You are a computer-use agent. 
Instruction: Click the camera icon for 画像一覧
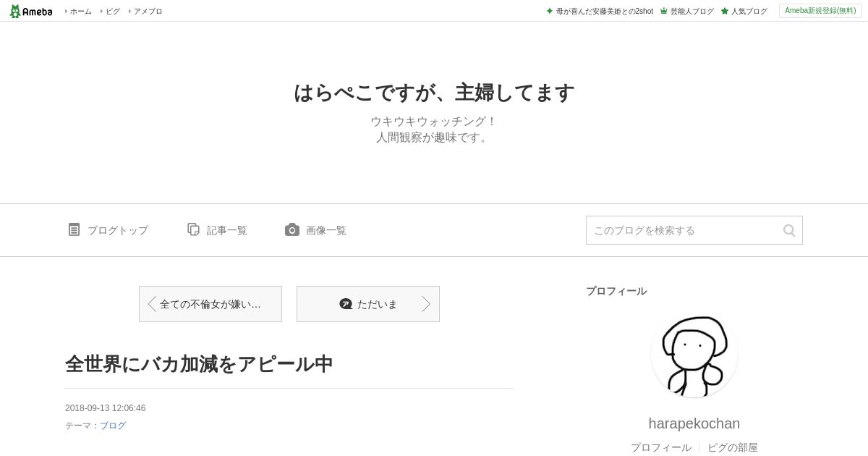[292, 229]
